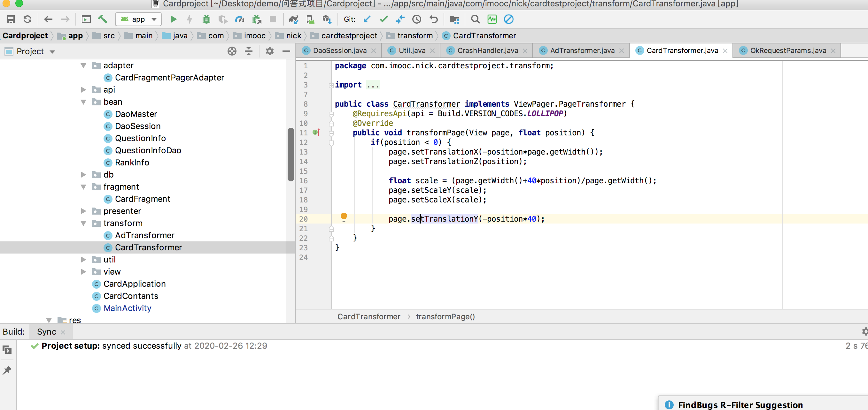Click Git update project blue arrow
This screenshot has height=410, width=868.
coord(367,19)
